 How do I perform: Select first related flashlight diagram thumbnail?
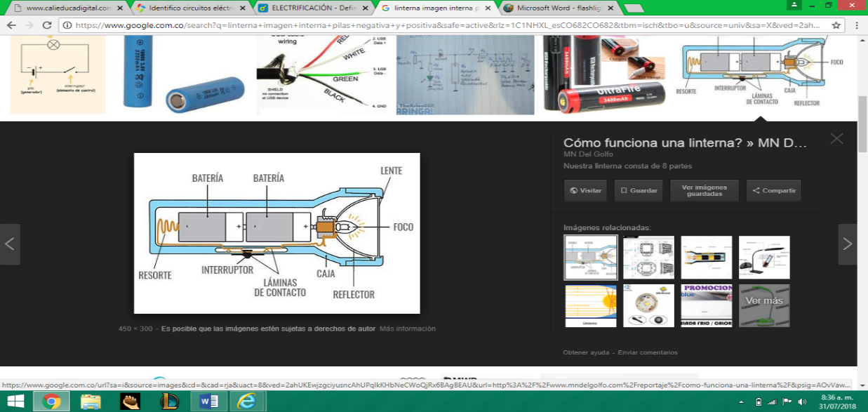(591, 258)
